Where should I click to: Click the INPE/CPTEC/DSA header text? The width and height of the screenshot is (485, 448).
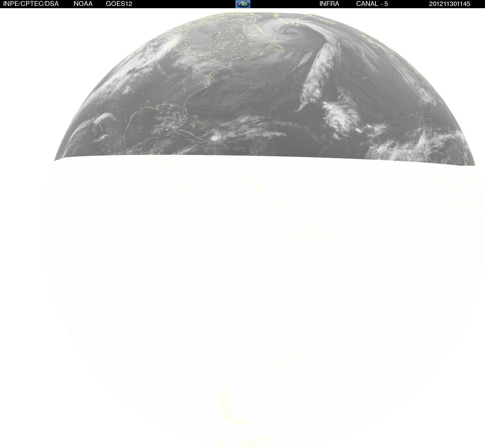click(x=31, y=4)
